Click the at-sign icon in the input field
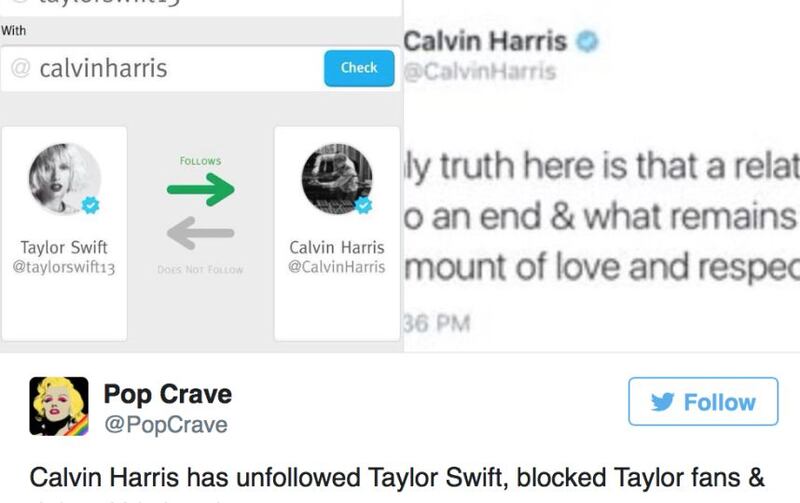Screen dimensions: 800x503 pyautogui.click(x=20, y=68)
